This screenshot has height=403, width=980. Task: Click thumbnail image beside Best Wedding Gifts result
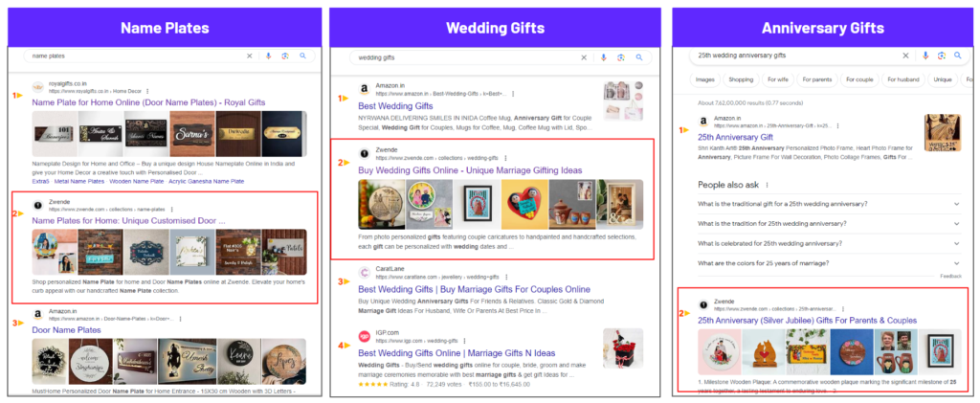[623, 101]
